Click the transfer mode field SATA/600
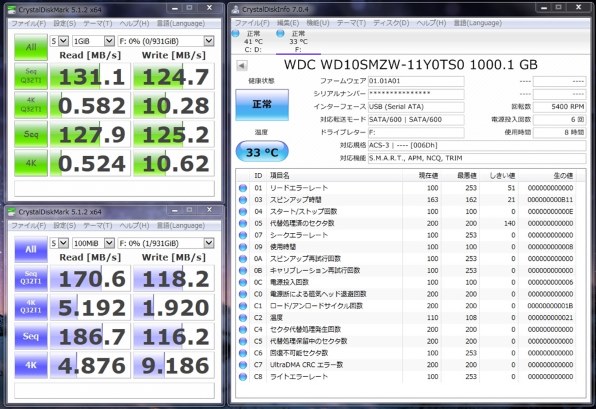596x409 pixels. coord(416,119)
